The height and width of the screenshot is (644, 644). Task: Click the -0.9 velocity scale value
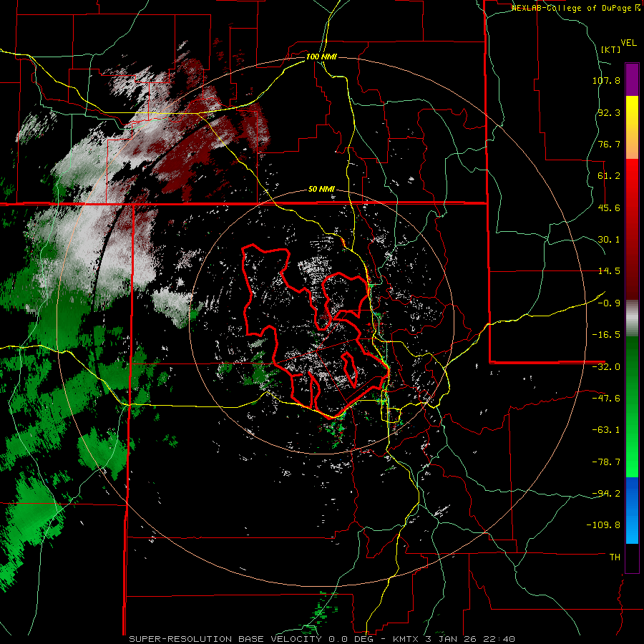point(609,303)
